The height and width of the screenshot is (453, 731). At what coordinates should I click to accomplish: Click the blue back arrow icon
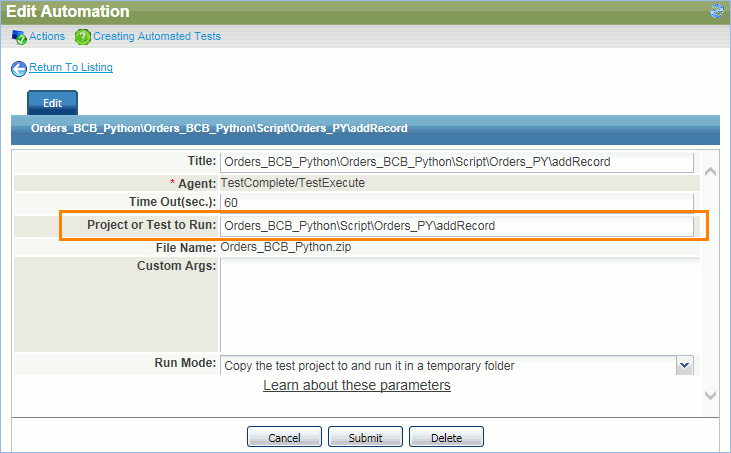19,69
